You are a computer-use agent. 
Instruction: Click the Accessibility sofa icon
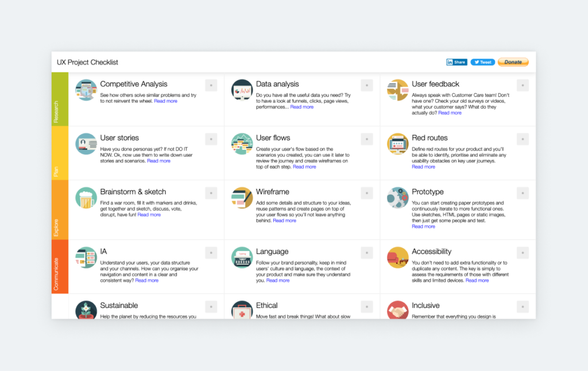coord(397,257)
